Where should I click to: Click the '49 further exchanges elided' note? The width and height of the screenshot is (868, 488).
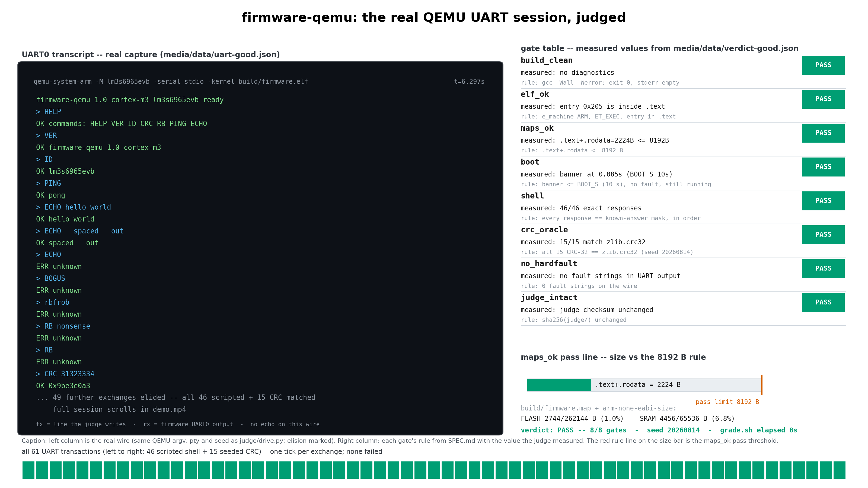175,398
